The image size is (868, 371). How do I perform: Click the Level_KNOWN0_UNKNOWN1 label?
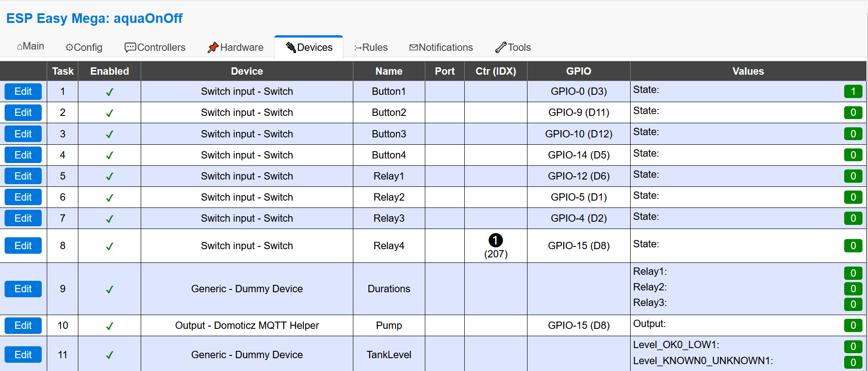pyautogui.click(x=703, y=361)
